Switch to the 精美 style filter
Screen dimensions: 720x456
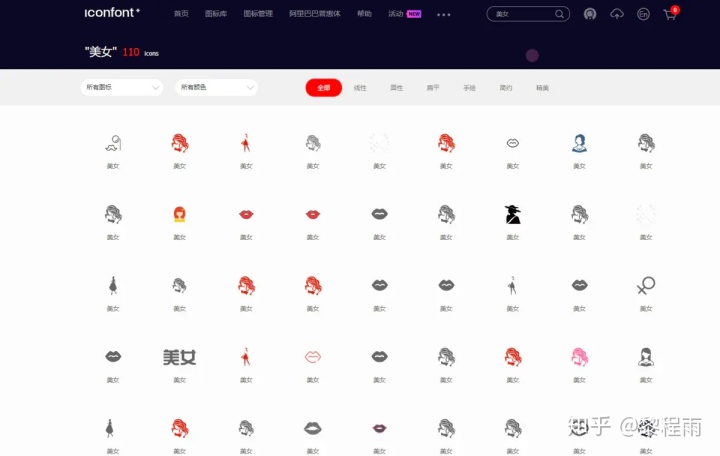click(542, 88)
